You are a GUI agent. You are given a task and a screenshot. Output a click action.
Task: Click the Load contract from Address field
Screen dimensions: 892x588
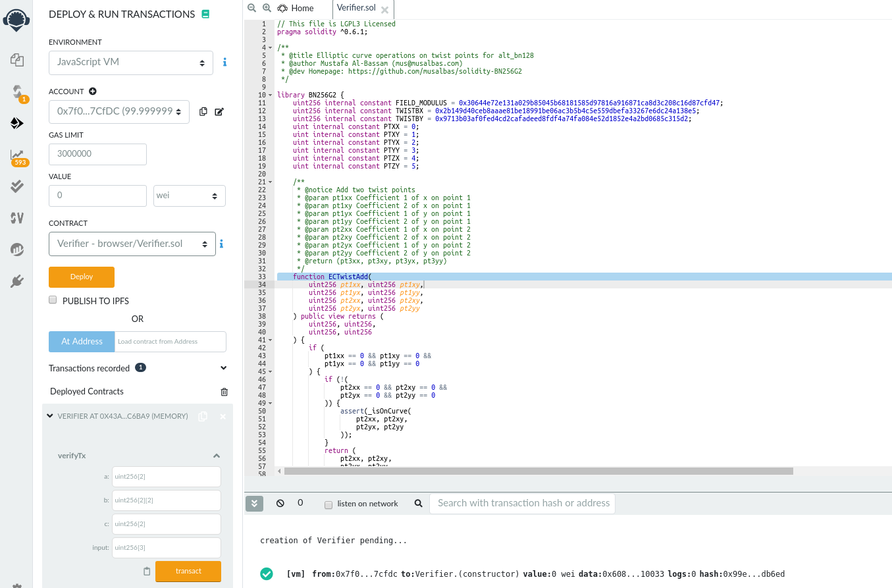pyautogui.click(x=171, y=342)
